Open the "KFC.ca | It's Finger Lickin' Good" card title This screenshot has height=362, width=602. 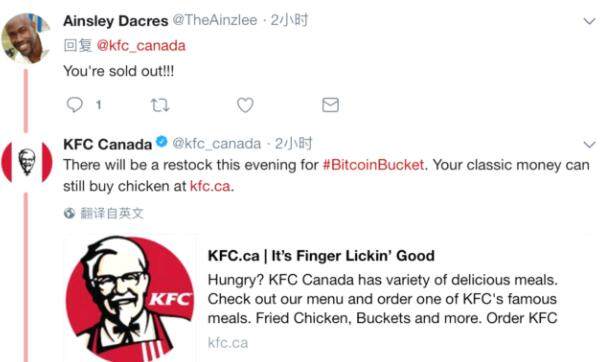(321, 256)
